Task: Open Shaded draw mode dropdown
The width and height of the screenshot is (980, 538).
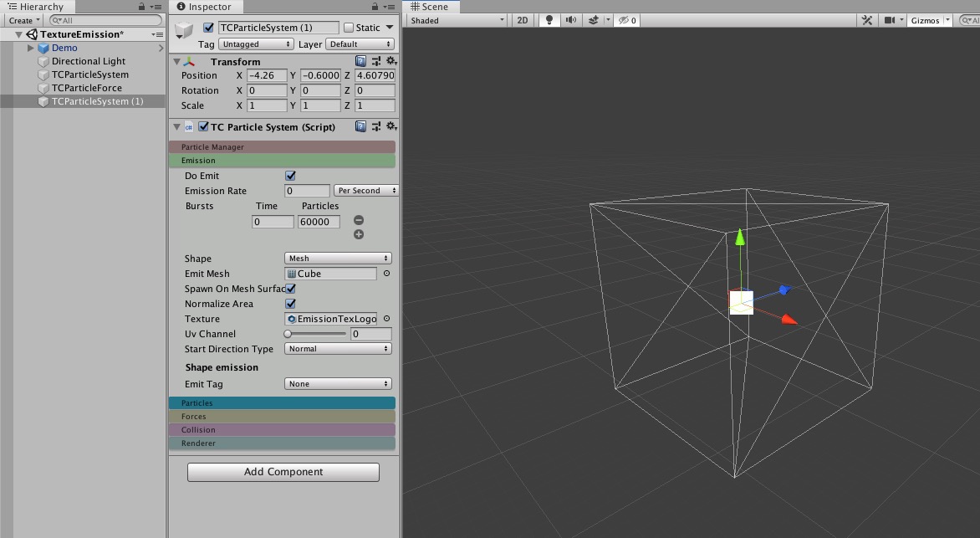Action: click(457, 20)
